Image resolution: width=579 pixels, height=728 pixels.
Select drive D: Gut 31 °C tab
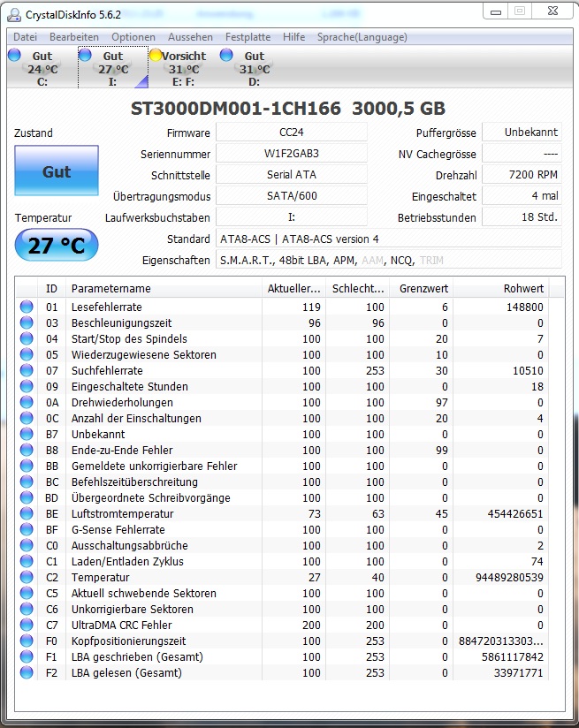(x=254, y=68)
